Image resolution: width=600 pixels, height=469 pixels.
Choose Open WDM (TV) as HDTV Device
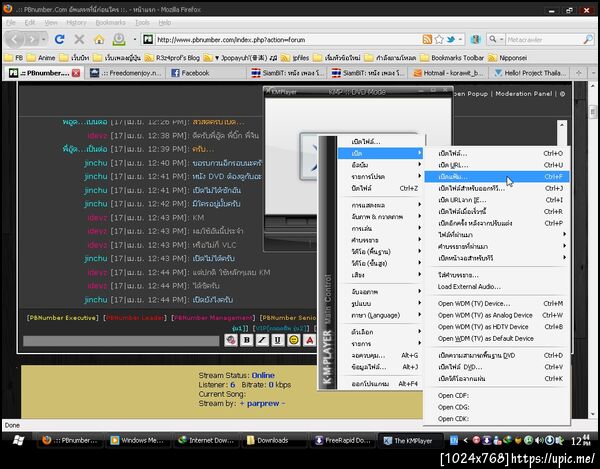pos(482,327)
